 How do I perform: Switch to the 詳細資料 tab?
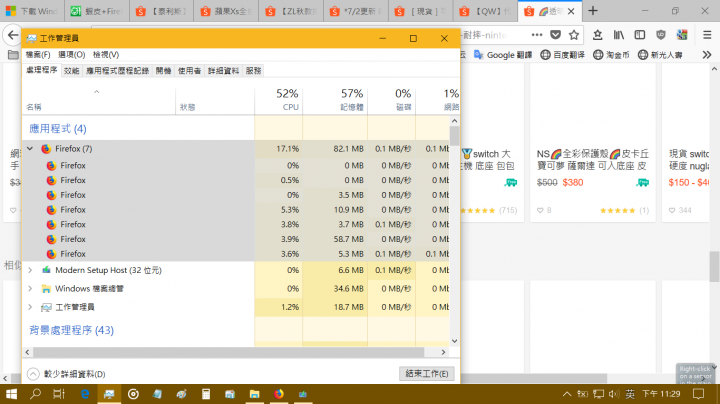coord(223,71)
